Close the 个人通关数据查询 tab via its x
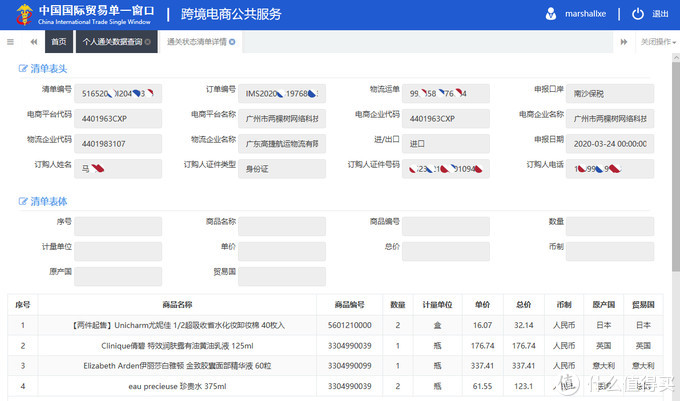This screenshot has height=401, width=680. click(x=148, y=42)
